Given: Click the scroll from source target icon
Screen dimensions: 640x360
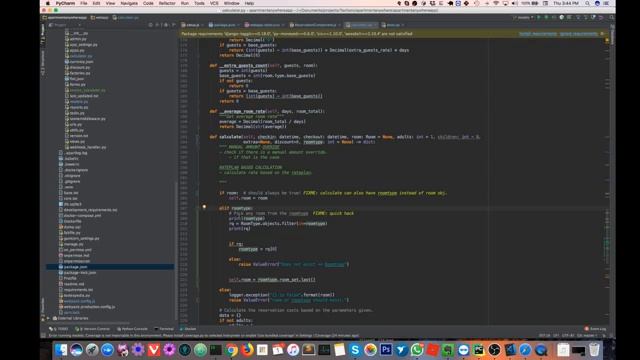Looking at the screenshot, I should pos(151,25).
